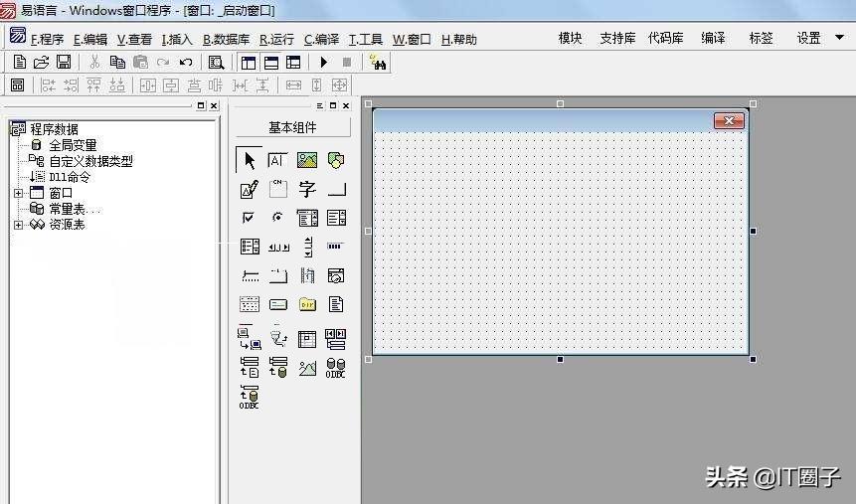Select the date box component

click(x=336, y=275)
